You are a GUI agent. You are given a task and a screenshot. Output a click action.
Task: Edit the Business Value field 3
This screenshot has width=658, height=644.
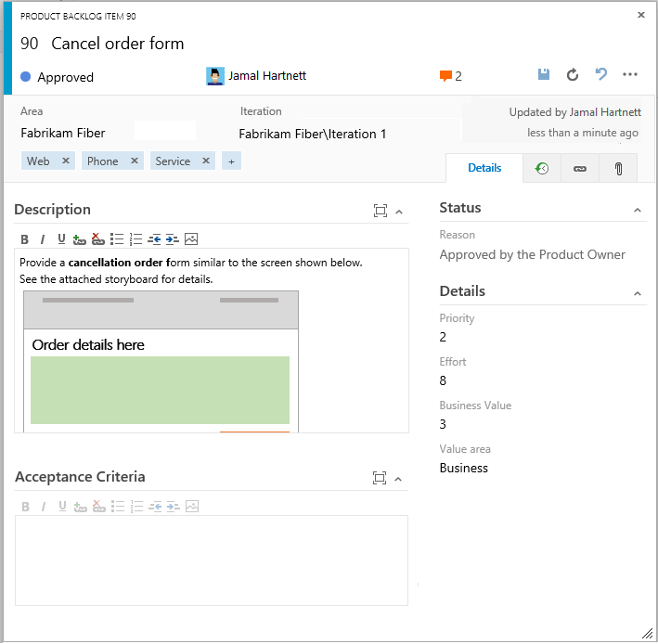pyautogui.click(x=443, y=425)
